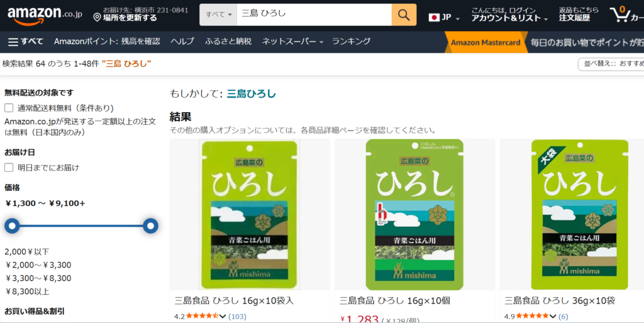Screen dimensions: 644x323
Task: Click the orange search magnifier button
Action: tap(404, 14)
